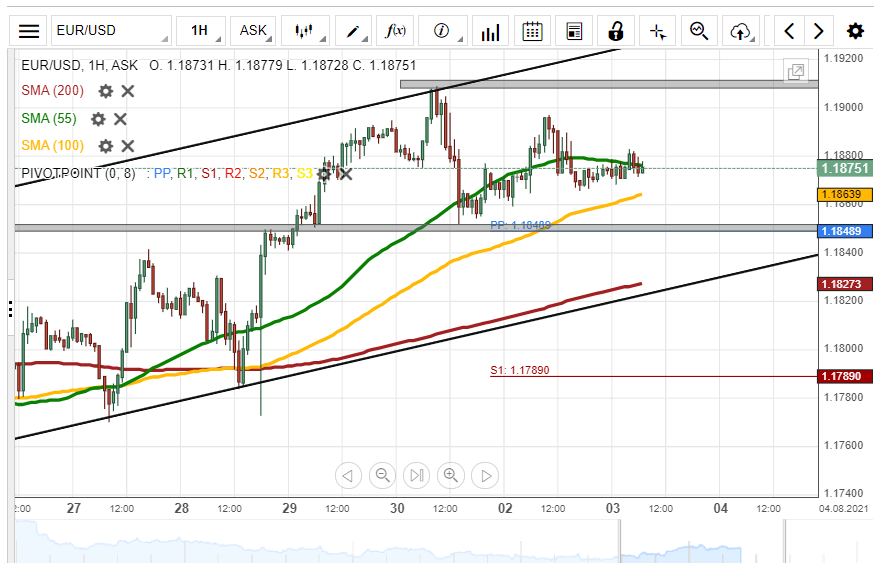Open the economic calendar icon
Image resolution: width=881 pixels, height=570 pixels.
click(x=532, y=31)
